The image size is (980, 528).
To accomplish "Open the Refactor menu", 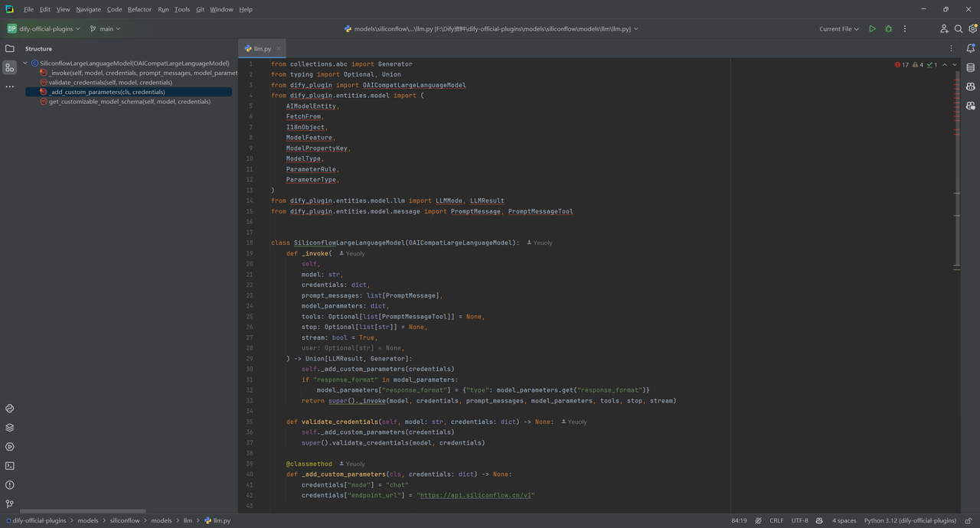I will pyautogui.click(x=139, y=9).
